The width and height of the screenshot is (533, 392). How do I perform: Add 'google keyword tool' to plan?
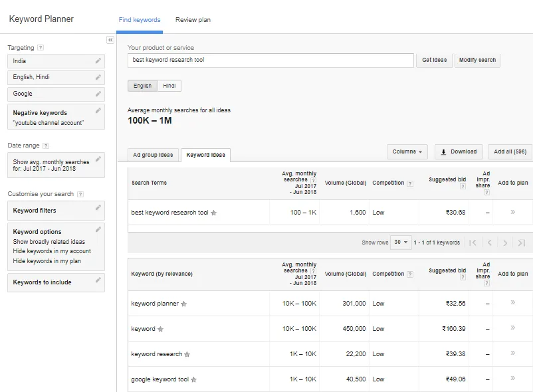[512, 378]
